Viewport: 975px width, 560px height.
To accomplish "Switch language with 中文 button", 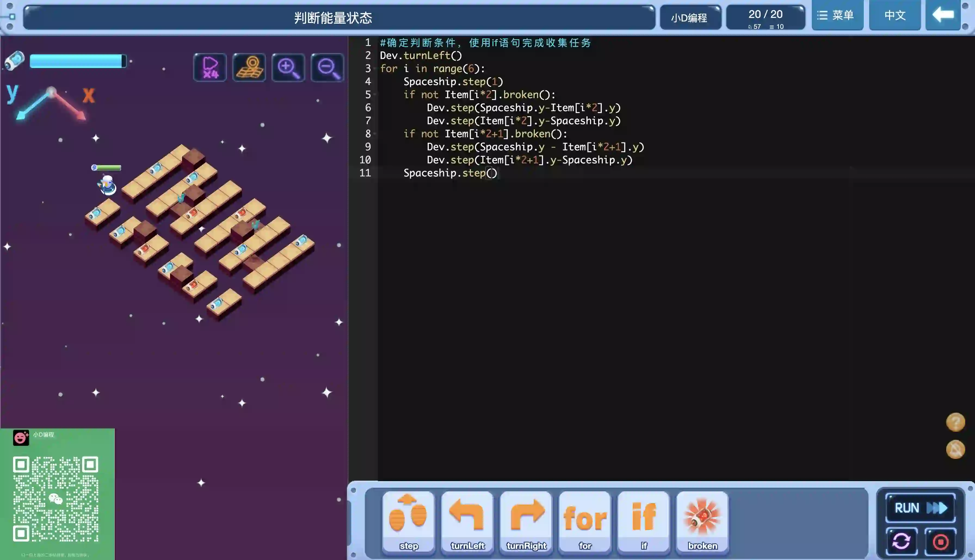I will (x=894, y=15).
